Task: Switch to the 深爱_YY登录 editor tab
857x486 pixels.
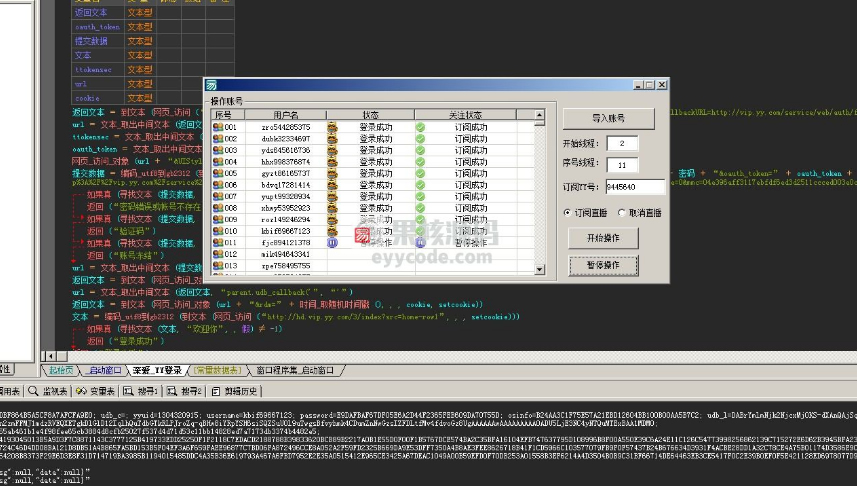Action: [x=157, y=370]
